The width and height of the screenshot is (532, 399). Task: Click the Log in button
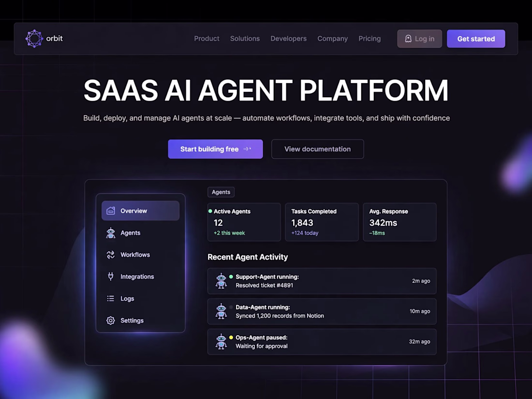pyautogui.click(x=420, y=39)
